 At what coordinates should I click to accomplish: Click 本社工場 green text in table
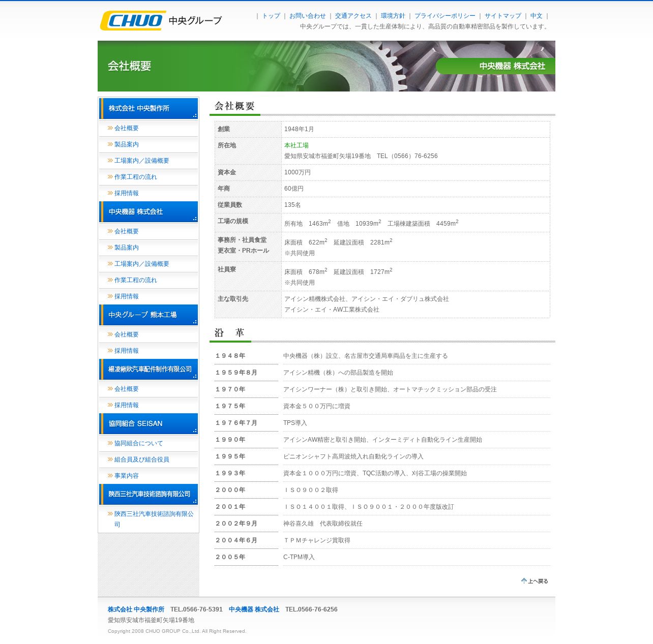click(296, 145)
